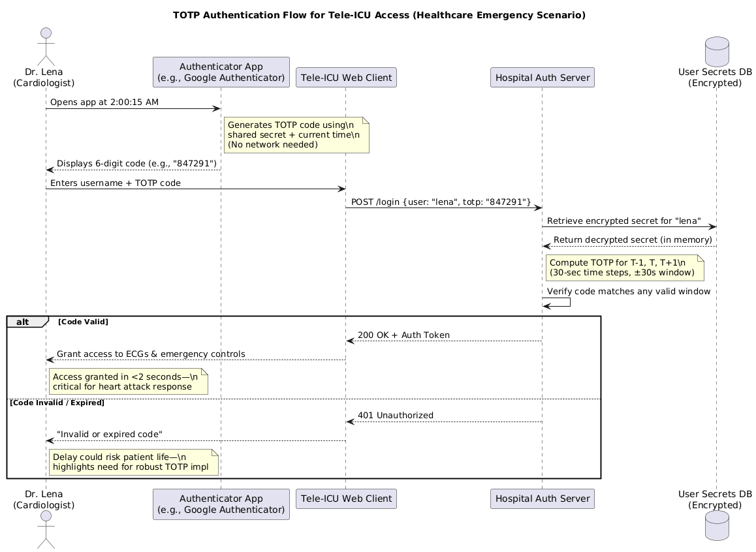Click the Delay could risk patient life note
The image size is (756, 552).
134,462
